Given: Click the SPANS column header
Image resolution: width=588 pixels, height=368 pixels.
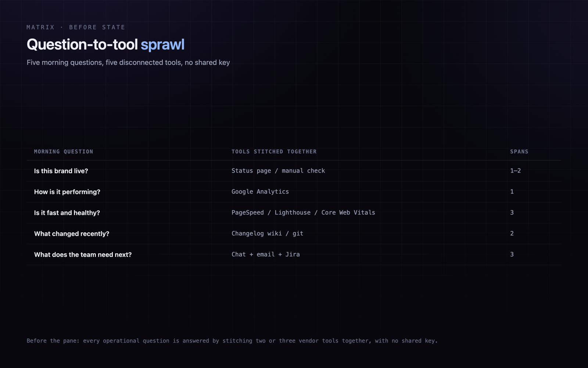Looking at the screenshot, I should click(x=519, y=152).
